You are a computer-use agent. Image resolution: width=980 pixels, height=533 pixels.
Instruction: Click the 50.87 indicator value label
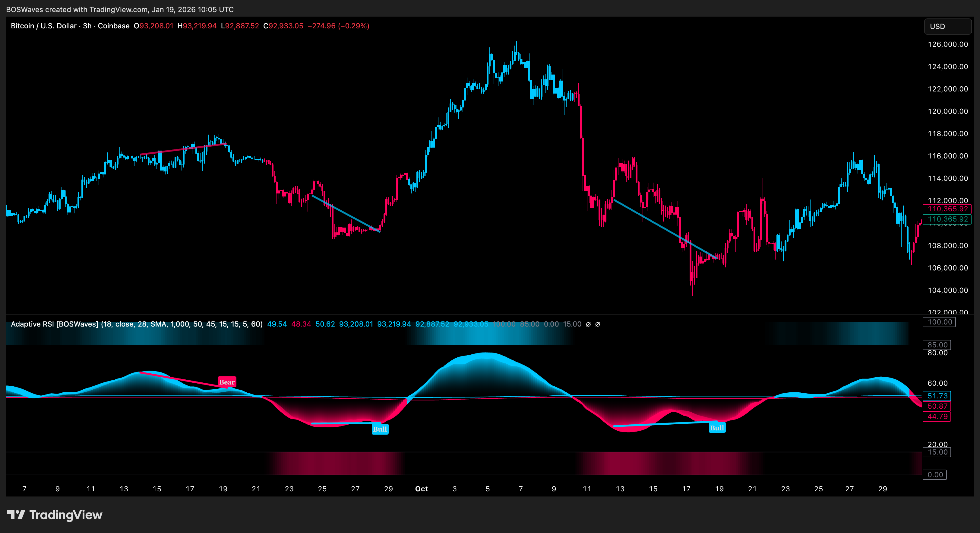937,406
